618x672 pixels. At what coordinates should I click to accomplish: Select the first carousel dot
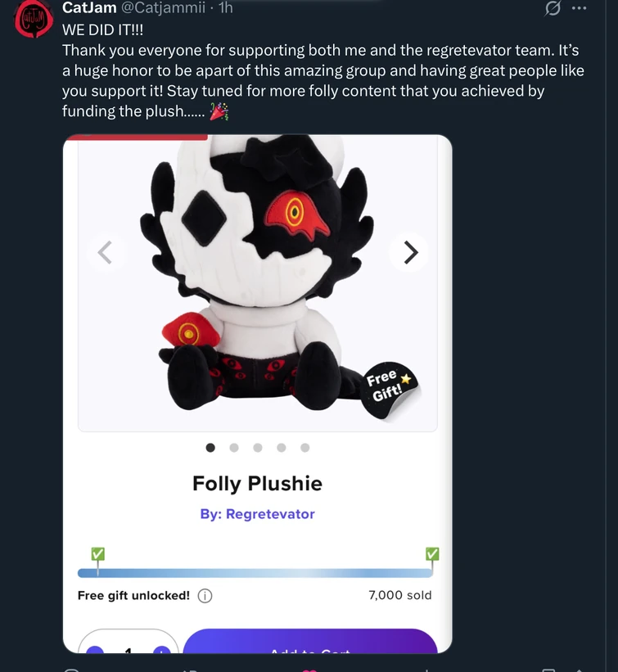(x=210, y=448)
